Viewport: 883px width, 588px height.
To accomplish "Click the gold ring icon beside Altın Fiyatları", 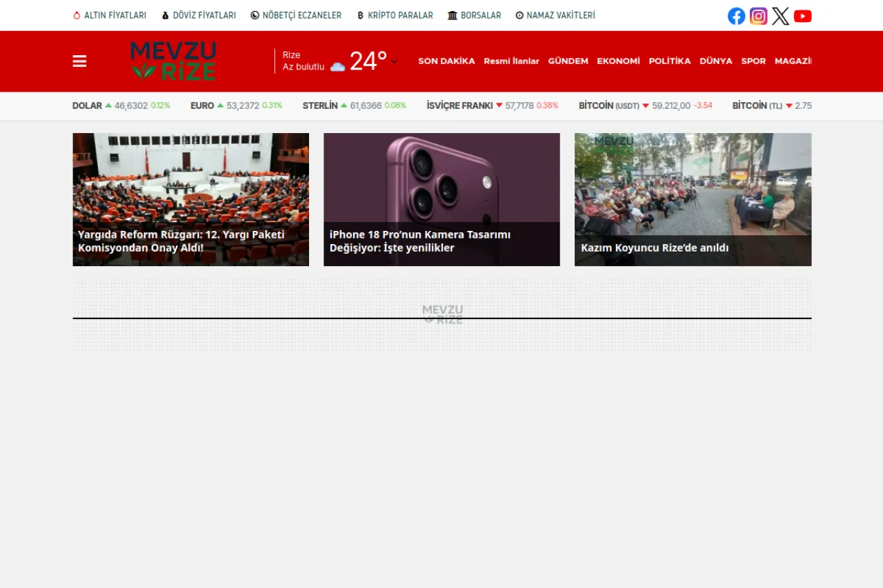I will [77, 15].
